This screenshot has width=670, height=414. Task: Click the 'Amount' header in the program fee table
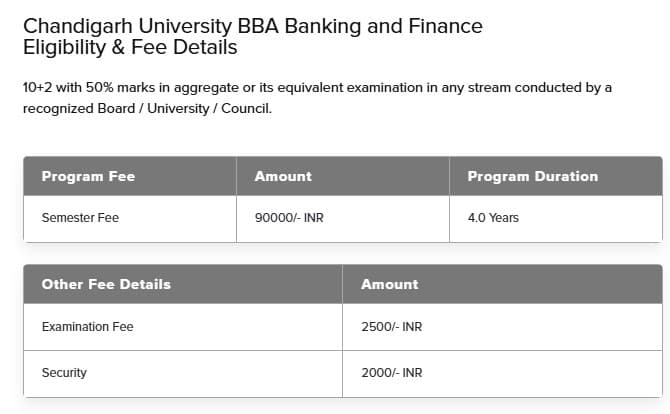pos(283,176)
